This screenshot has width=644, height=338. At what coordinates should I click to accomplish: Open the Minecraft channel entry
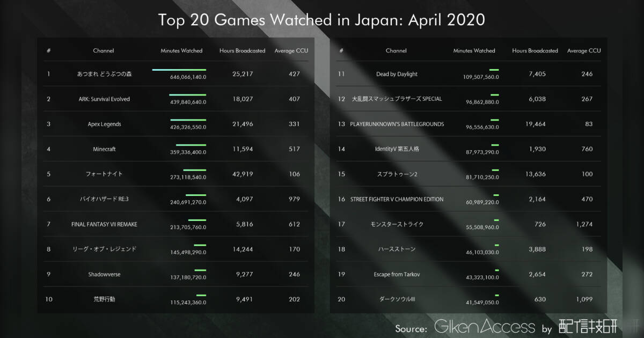point(104,149)
